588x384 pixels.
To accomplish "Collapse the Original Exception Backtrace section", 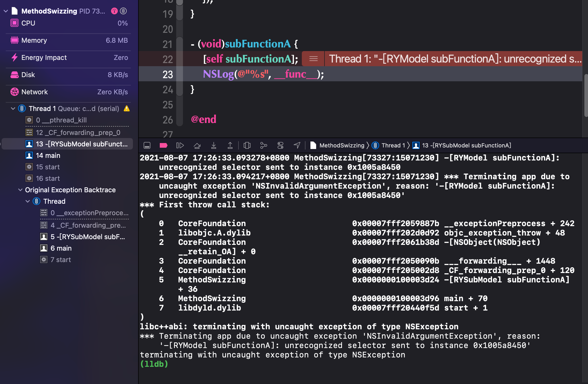I will pos(20,190).
